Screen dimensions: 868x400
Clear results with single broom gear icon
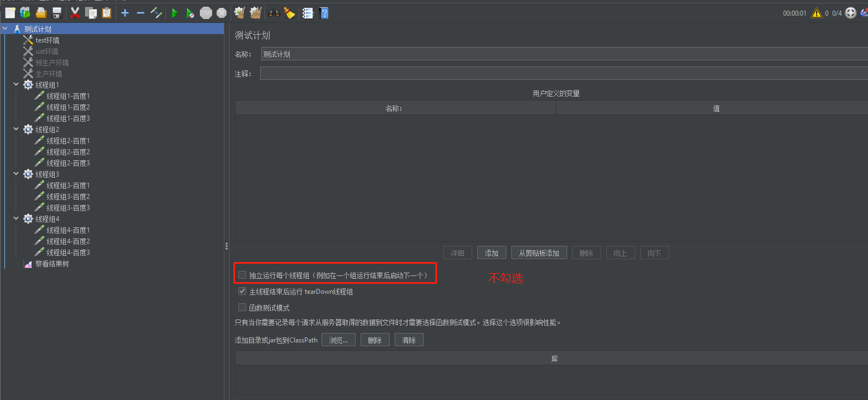click(x=240, y=13)
